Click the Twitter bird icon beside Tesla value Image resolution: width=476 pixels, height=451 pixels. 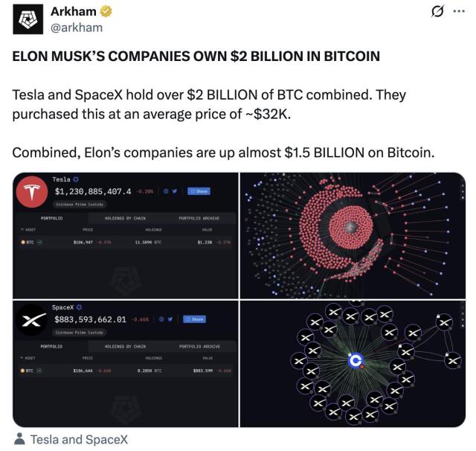point(175,191)
